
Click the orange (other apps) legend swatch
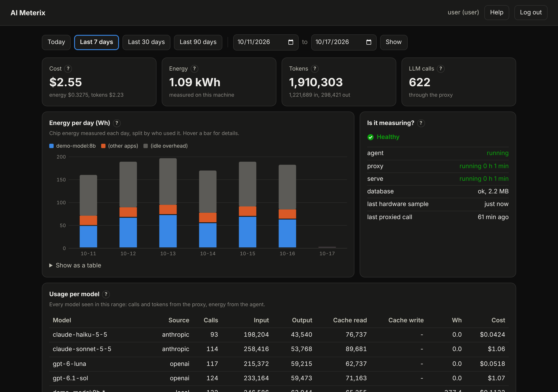[x=103, y=146]
